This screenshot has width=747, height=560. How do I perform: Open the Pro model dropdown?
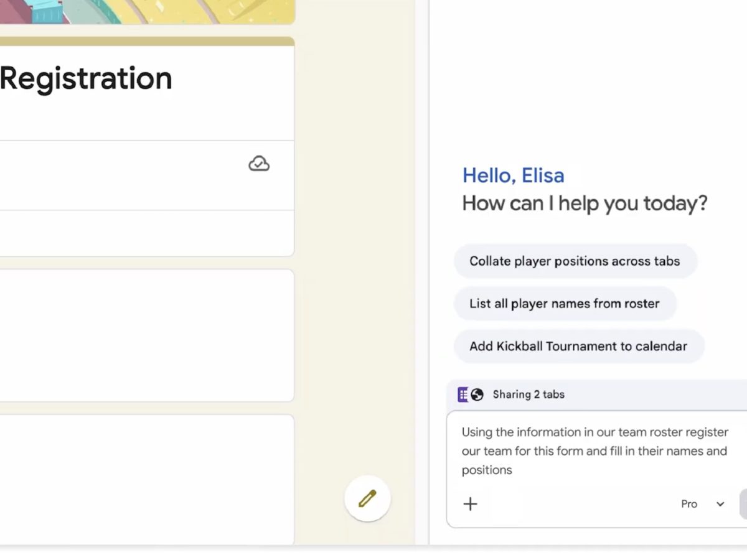click(702, 504)
